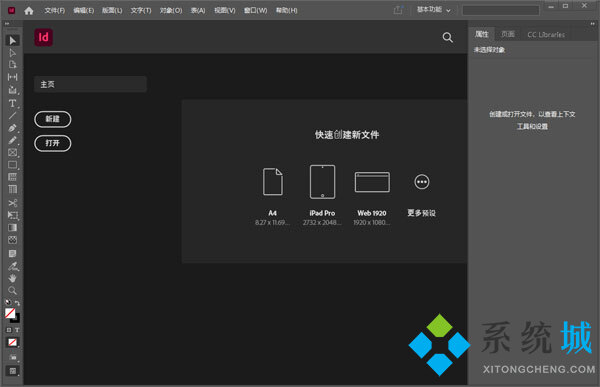Viewport: 600px width, 387px height.
Task: Switch to the 属性 tab
Action: 481,34
